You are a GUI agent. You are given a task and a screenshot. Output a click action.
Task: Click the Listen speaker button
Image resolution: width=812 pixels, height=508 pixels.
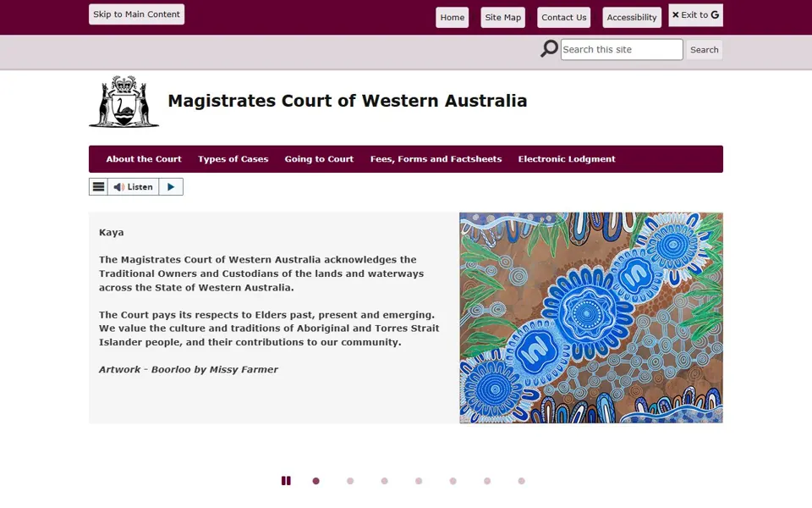tap(134, 187)
